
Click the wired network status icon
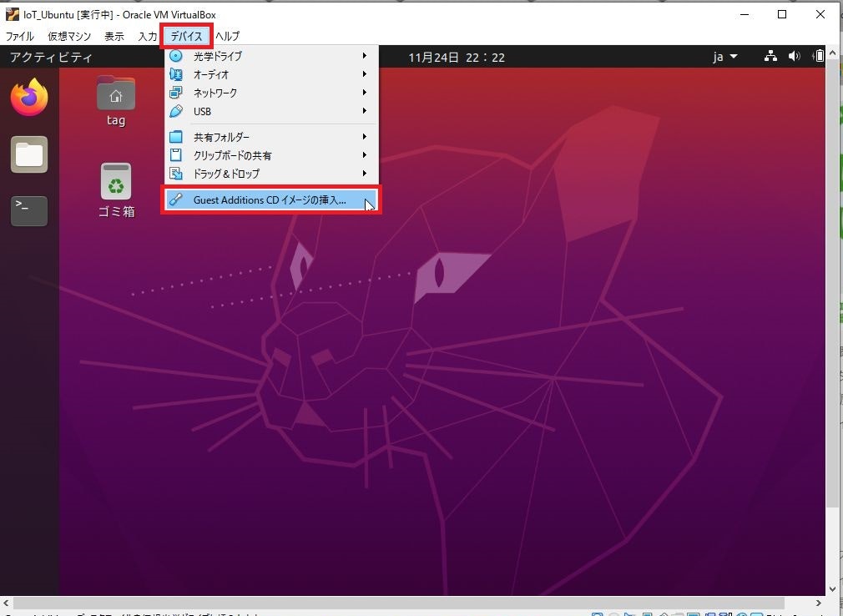[x=770, y=56]
